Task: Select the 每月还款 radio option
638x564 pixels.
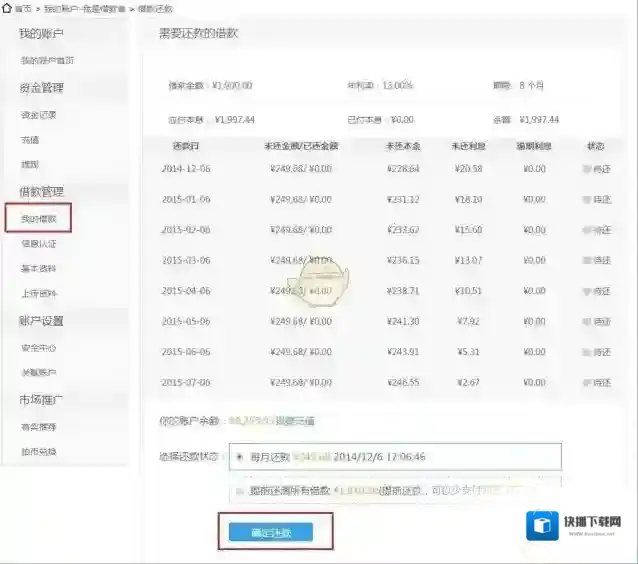Action: click(240, 457)
